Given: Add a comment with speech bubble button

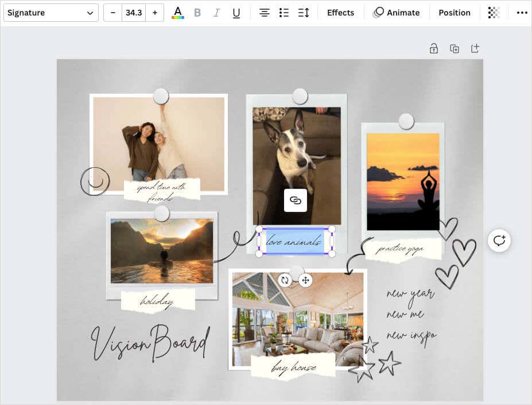Looking at the screenshot, I should tap(499, 240).
